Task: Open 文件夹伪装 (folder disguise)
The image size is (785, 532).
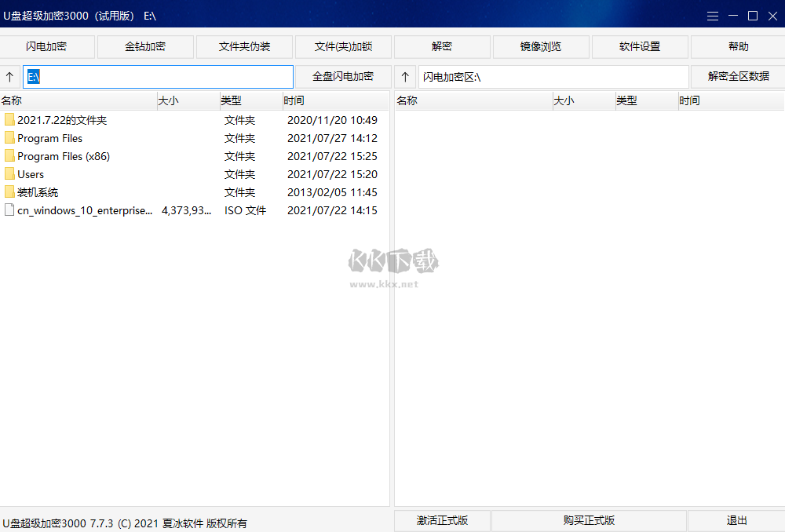Action: (x=243, y=46)
